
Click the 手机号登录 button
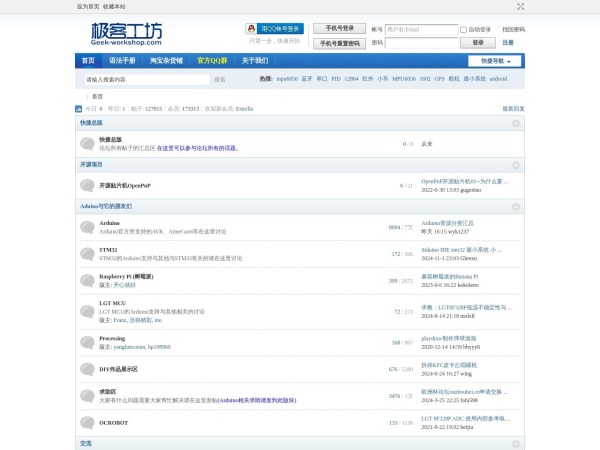[x=339, y=29]
